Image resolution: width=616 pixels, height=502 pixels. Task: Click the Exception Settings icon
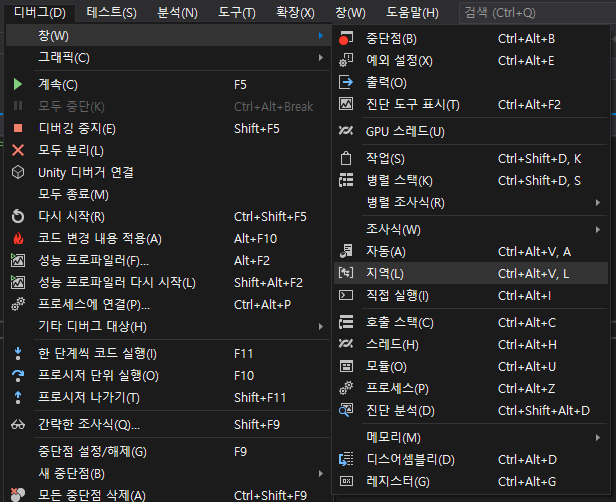[x=346, y=60]
